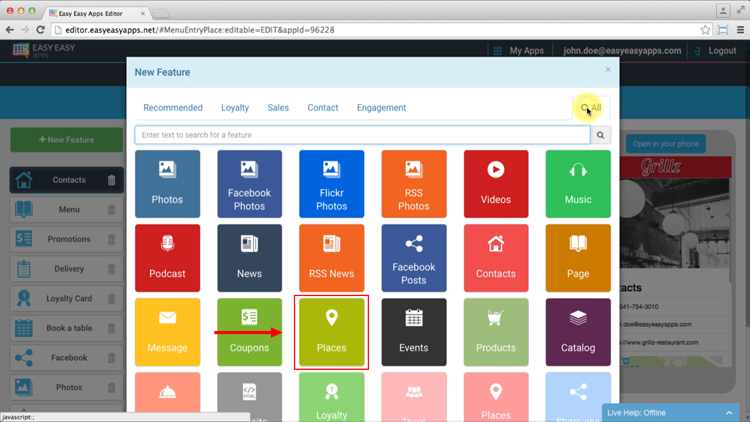Select the Photos feature tile
Screen dimensions: 750x422
[x=167, y=184]
